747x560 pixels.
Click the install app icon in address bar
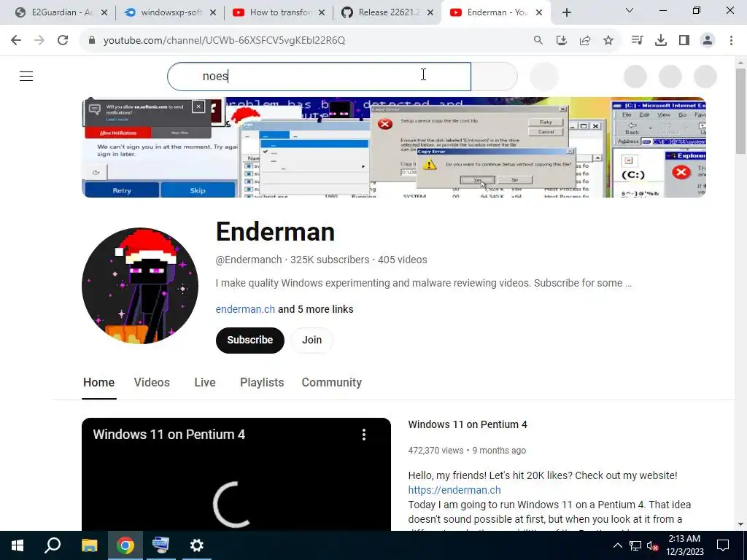pyautogui.click(x=561, y=40)
